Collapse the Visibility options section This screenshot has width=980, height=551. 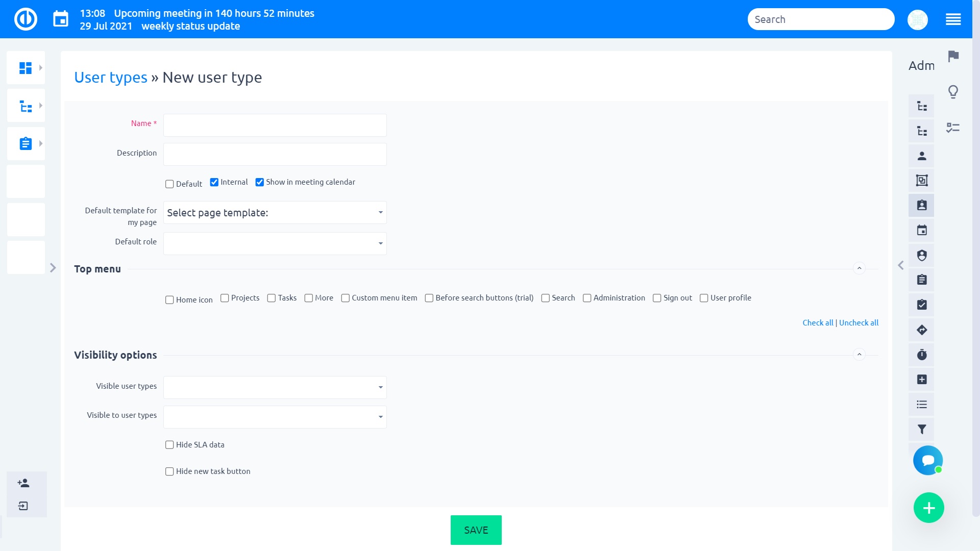(x=859, y=354)
